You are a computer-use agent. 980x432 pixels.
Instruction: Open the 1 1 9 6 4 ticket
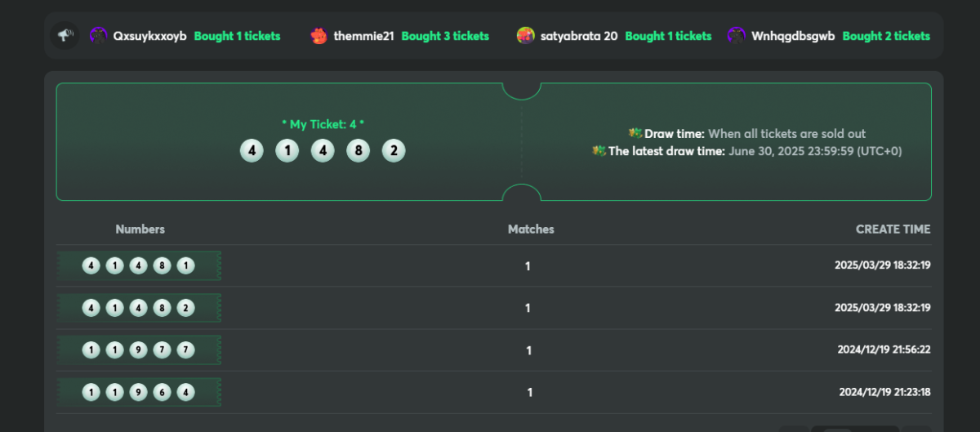pyautogui.click(x=139, y=392)
